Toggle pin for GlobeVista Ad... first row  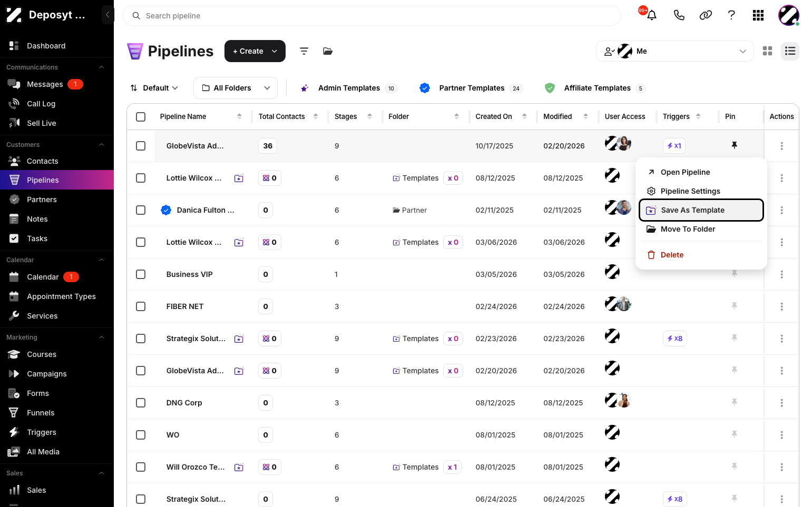pyautogui.click(x=734, y=145)
